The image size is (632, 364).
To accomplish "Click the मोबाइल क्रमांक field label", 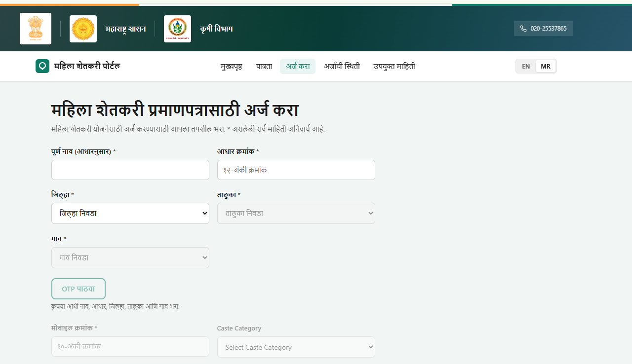I will 75,328.
